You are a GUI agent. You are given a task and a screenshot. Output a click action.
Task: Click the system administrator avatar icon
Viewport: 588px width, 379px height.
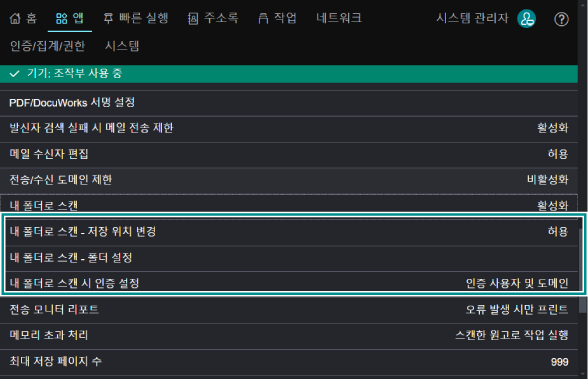click(526, 18)
